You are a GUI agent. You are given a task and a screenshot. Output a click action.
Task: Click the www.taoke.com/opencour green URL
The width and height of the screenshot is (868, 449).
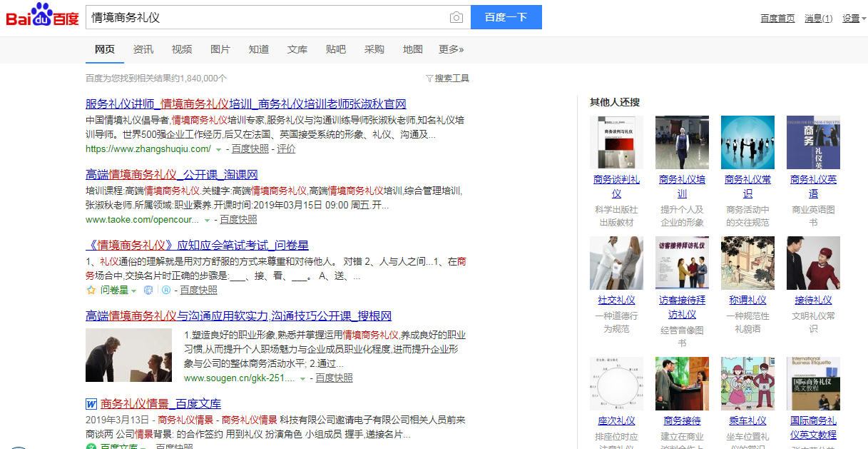tap(143, 220)
